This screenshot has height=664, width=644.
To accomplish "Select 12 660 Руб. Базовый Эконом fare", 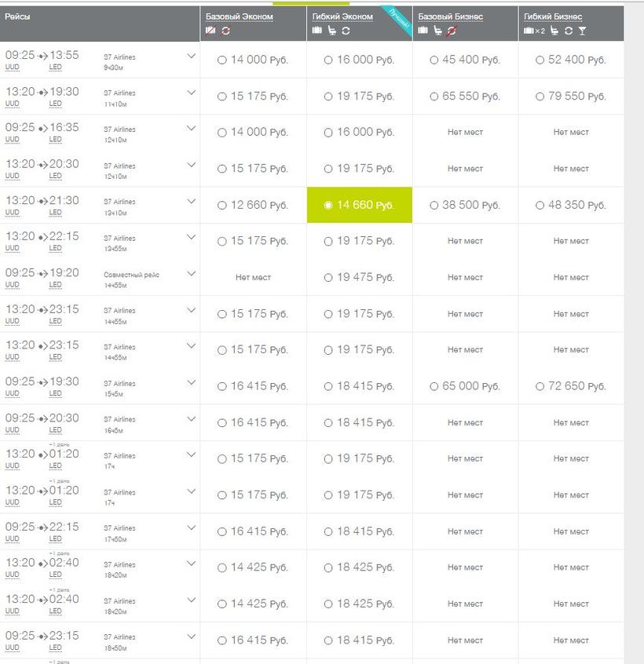I will [222, 206].
